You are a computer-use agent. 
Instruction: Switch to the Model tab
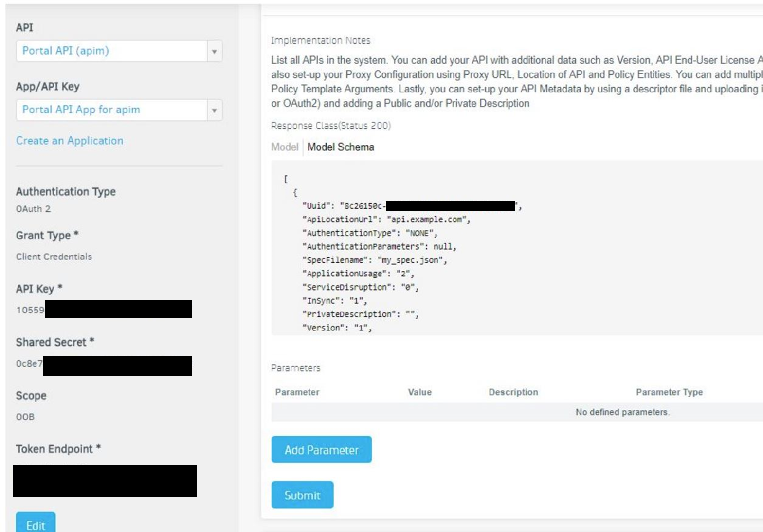coord(285,147)
